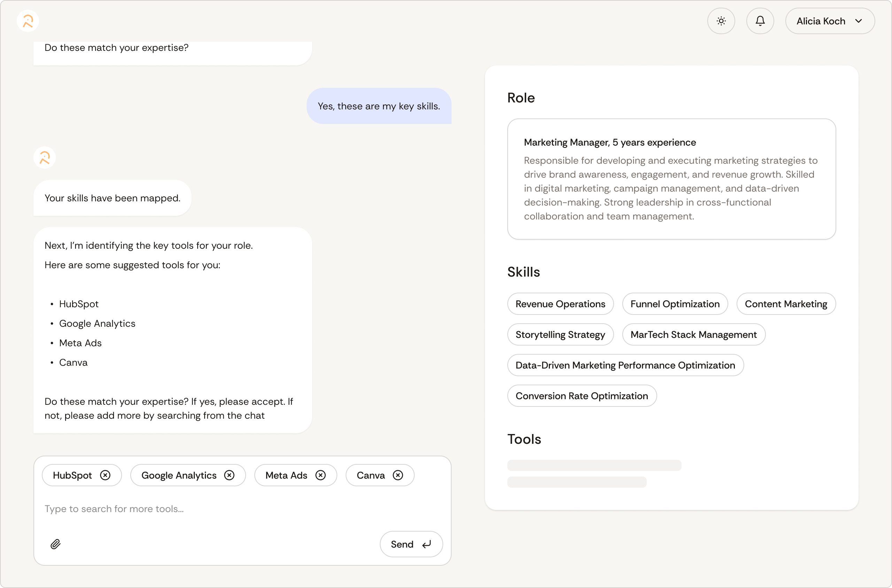Remove the Canva tool chip
Viewport: 892px width, 588px height.
pos(398,475)
